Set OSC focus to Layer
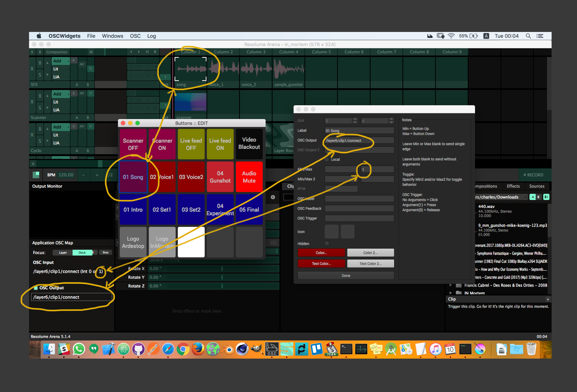This screenshot has height=392, width=577. tap(63, 252)
